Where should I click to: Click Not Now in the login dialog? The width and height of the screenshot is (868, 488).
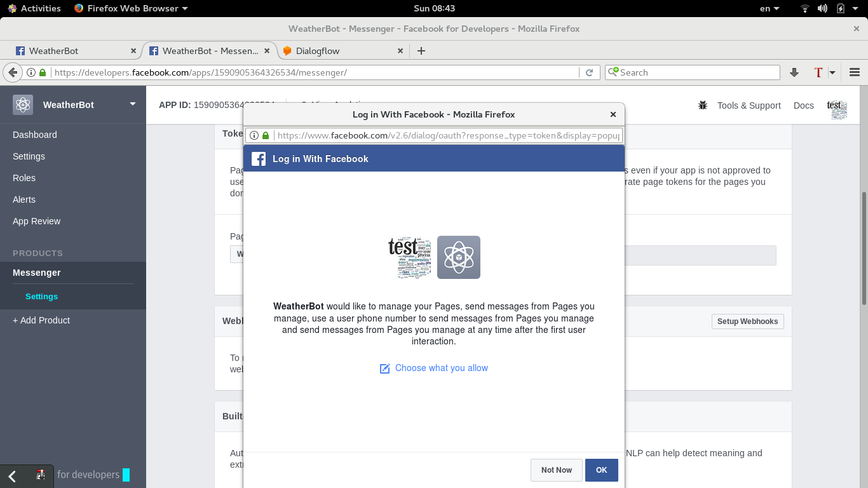point(557,470)
